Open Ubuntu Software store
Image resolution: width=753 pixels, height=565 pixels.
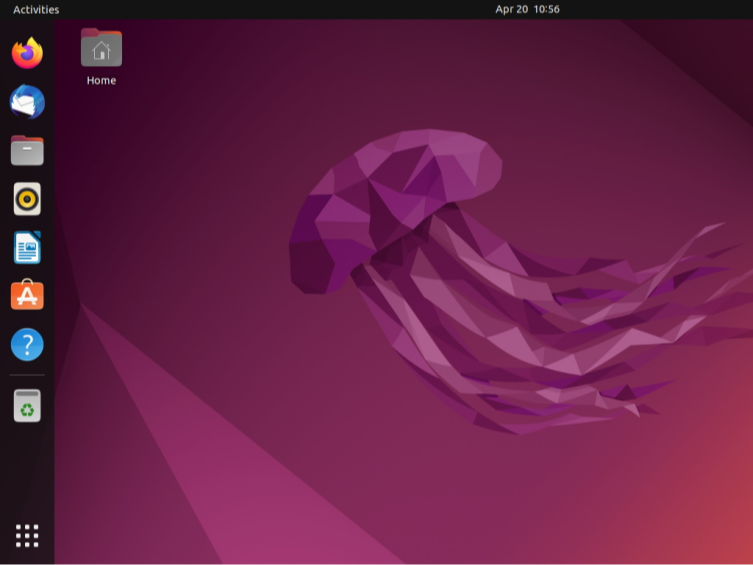point(27,295)
